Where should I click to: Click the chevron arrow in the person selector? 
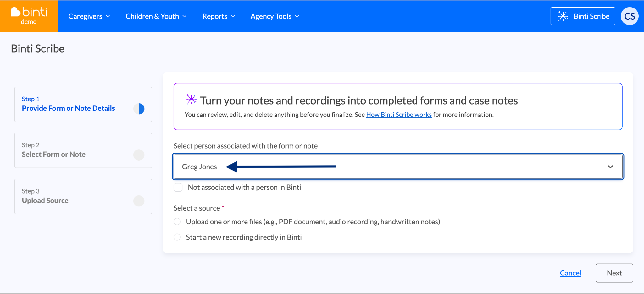click(x=610, y=167)
